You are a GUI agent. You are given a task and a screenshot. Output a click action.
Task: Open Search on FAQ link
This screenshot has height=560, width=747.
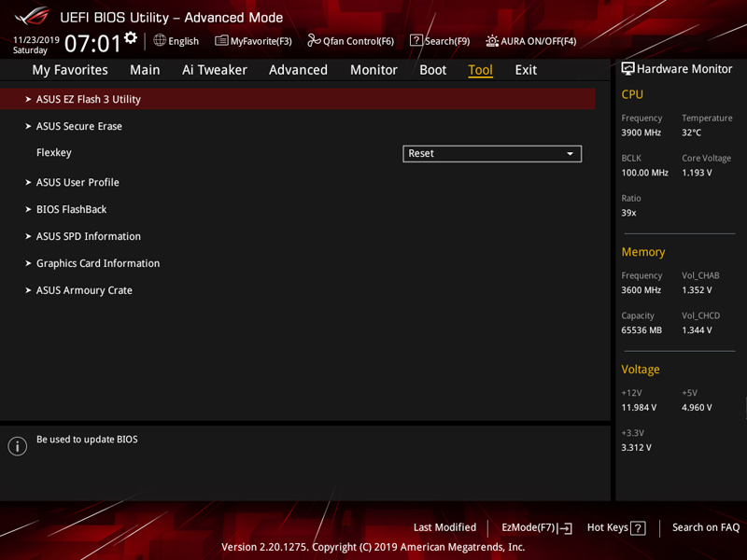[706, 528]
